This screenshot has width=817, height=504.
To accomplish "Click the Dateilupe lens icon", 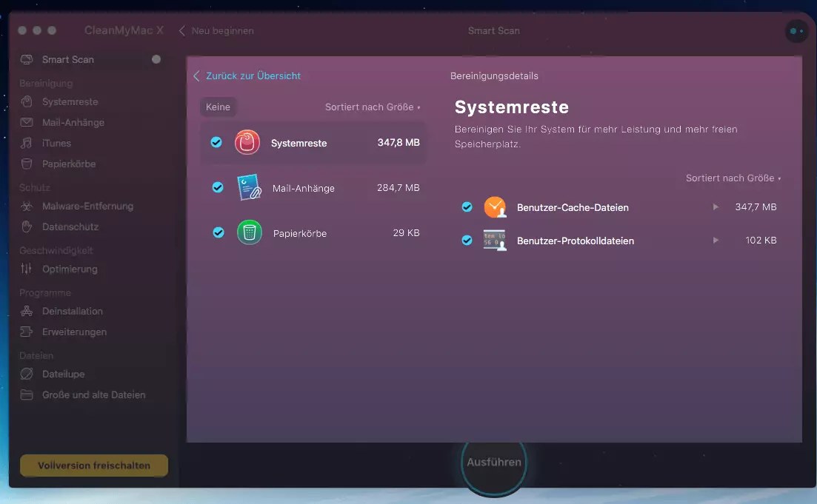I will coord(27,374).
